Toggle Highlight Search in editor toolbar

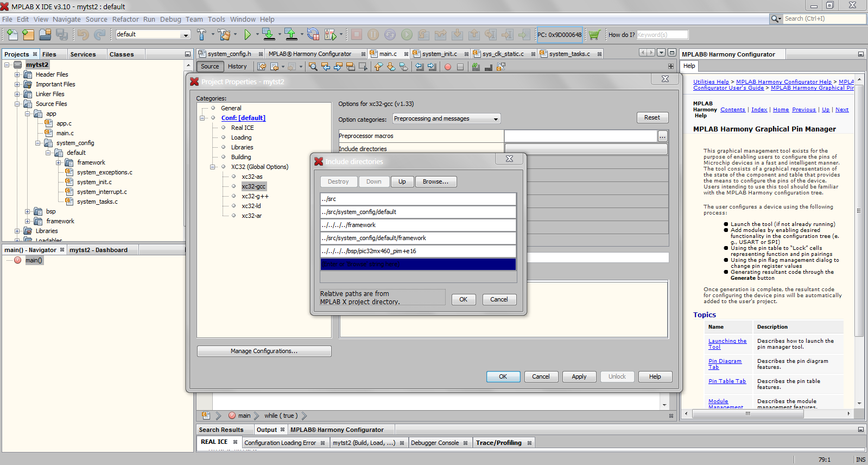point(351,66)
